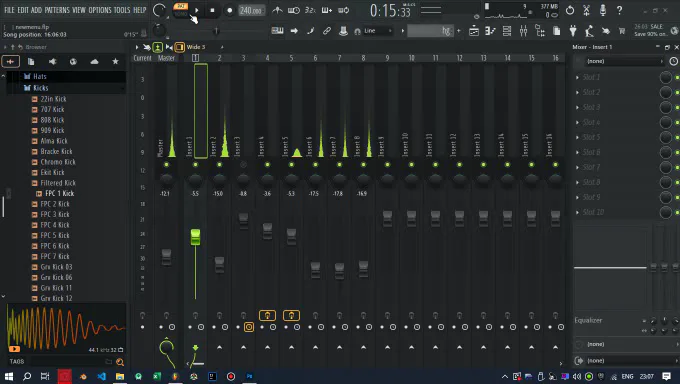Screen dimensions: 680x384
Task: Toggle the metronome icon
Action: (x=277, y=10)
